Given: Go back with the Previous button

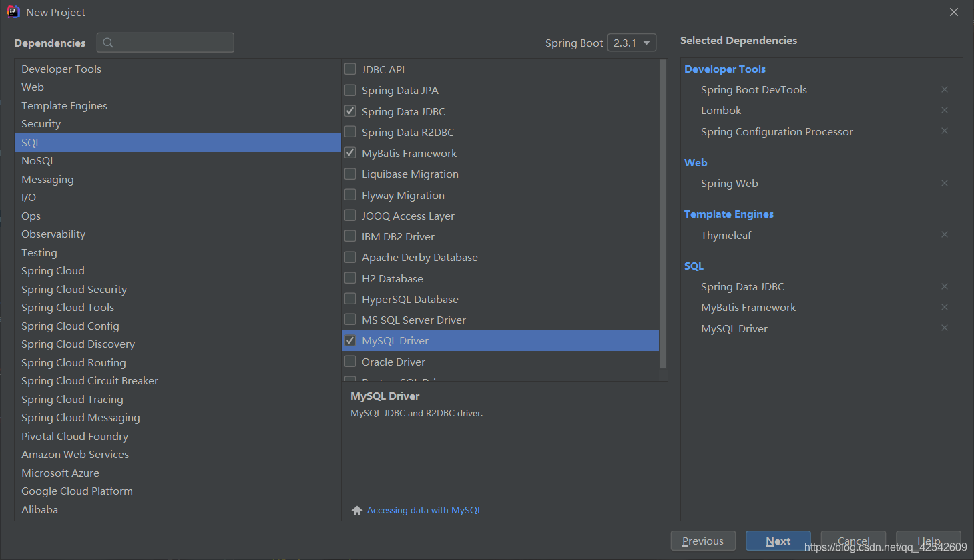Looking at the screenshot, I should point(703,541).
